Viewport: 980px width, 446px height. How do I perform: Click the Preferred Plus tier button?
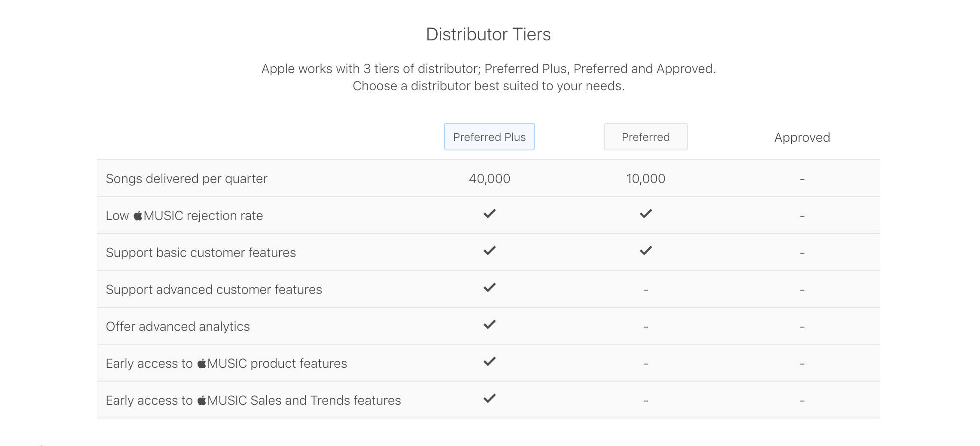click(489, 137)
